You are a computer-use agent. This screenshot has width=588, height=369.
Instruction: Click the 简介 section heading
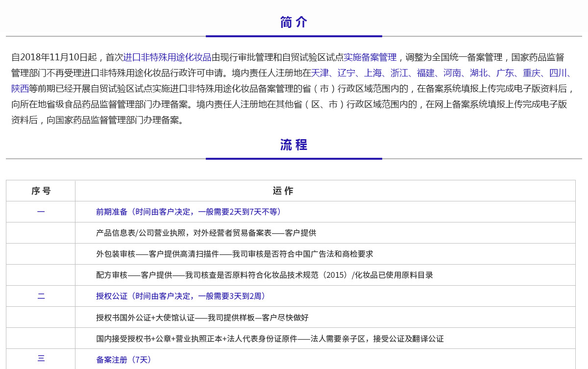pos(294,22)
